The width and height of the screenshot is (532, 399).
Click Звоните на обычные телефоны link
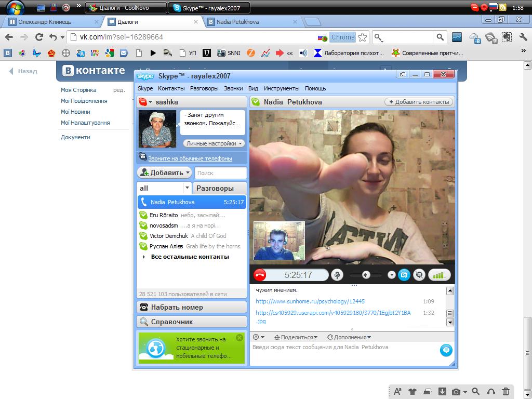(190, 158)
